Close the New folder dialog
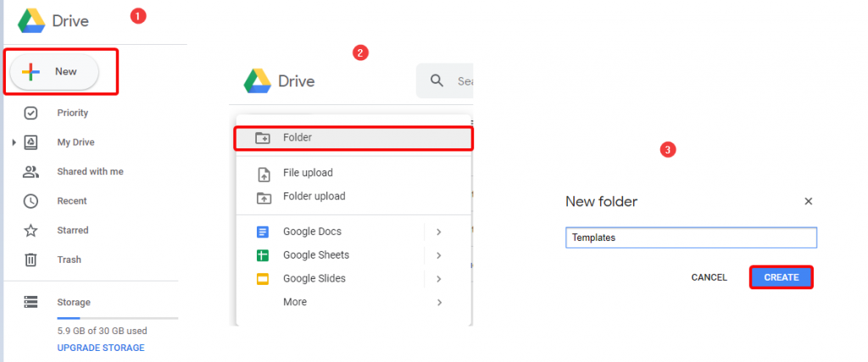The height and width of the screenshot is (362, 868). pos(808,202)
